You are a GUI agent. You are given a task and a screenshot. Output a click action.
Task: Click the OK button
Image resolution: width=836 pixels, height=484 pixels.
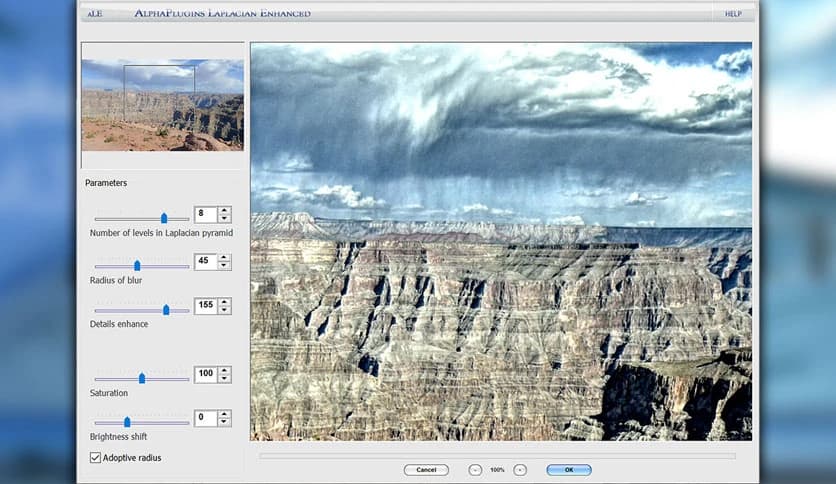[569, 470]
